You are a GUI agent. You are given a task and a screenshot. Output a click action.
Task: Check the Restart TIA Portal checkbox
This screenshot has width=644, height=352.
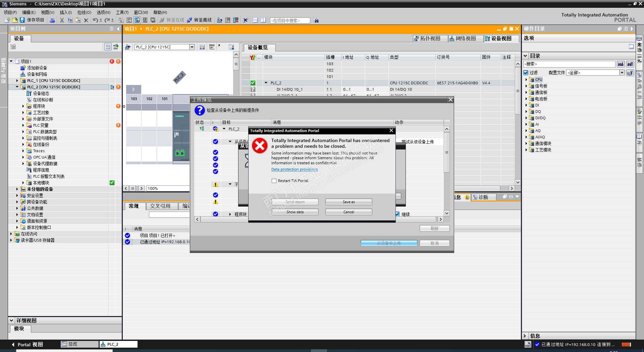point(274,181)
